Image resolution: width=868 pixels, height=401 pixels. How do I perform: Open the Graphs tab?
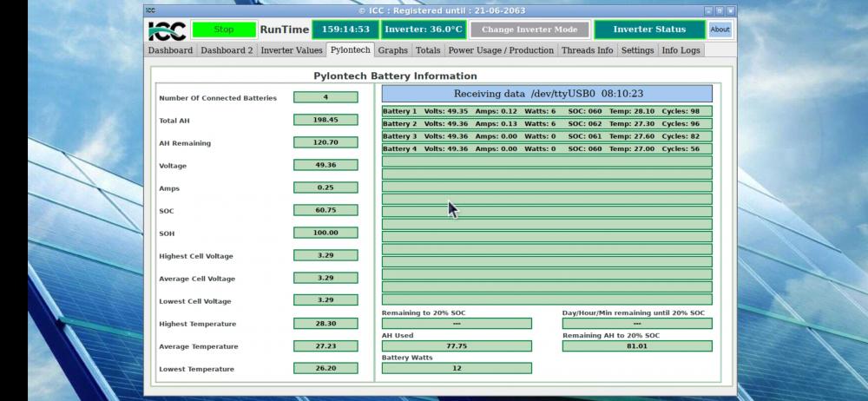pos(393,50)
